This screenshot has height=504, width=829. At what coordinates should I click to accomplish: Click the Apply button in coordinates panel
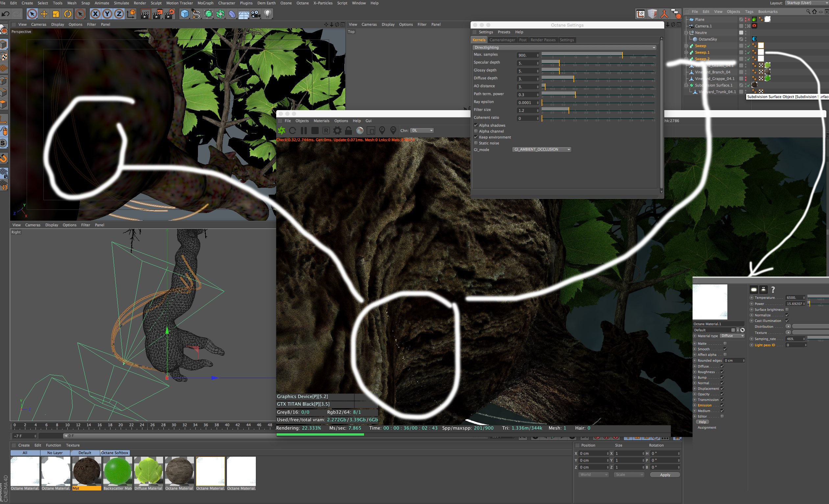tap(665, 475)
